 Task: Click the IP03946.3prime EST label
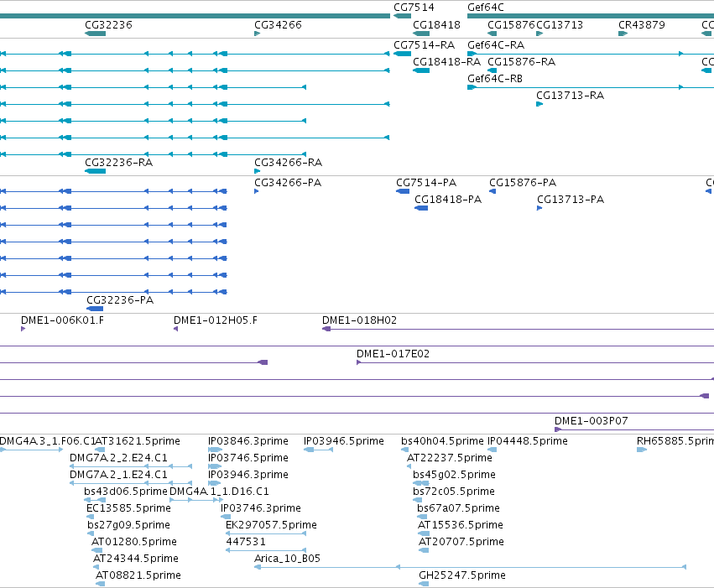pyautogui.click(x=248, y=475)
